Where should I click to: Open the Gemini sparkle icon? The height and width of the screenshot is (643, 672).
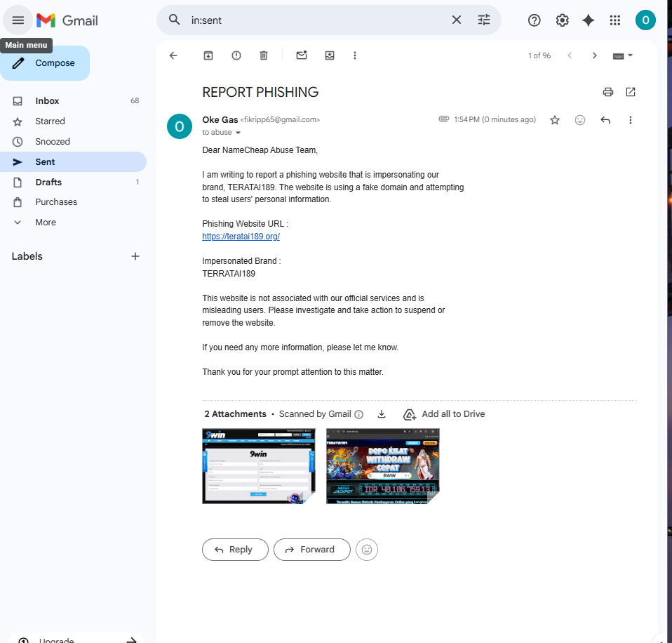[x=588, y=20]
